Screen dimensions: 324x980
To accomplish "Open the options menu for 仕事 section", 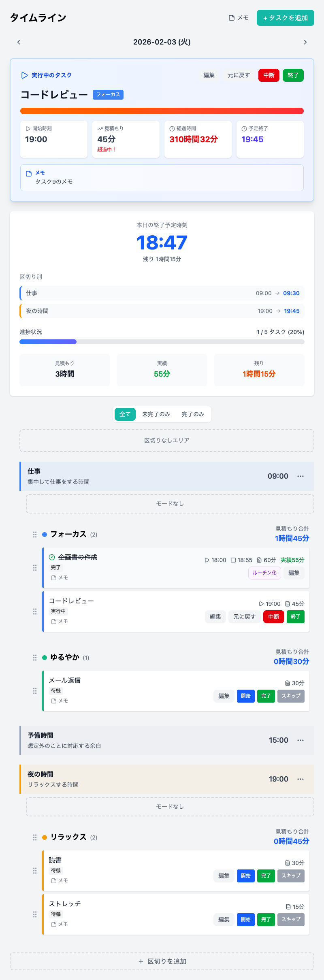I will tap(301, 476).
